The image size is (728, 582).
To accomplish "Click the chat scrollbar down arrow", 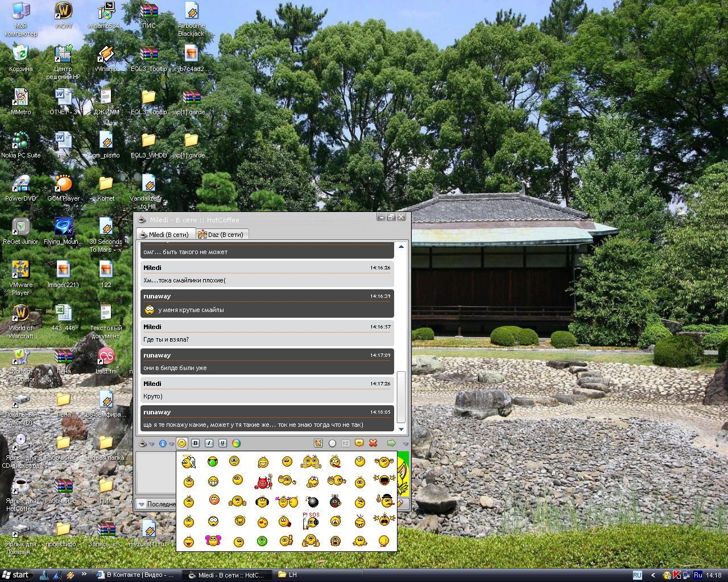I will (x=401, y=429).
